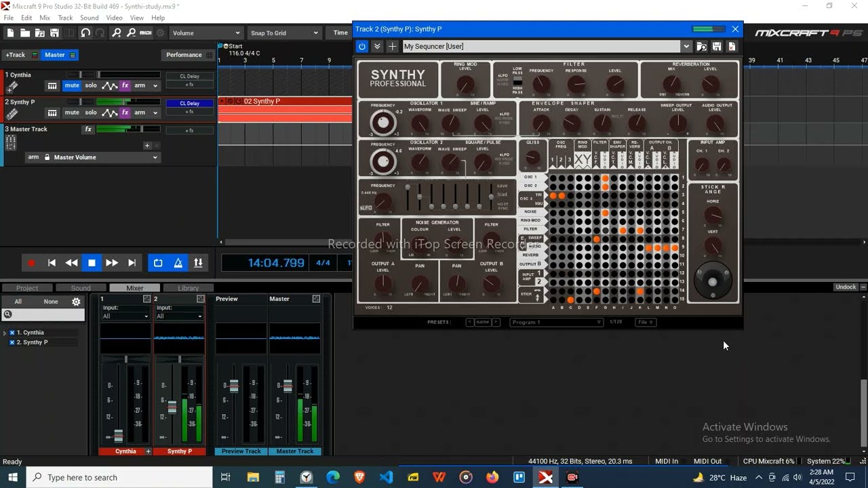Viewport: 868px width, 488px height.
Task: Create a new project with the toolbar icon
Action: click(x=10, y=33)
